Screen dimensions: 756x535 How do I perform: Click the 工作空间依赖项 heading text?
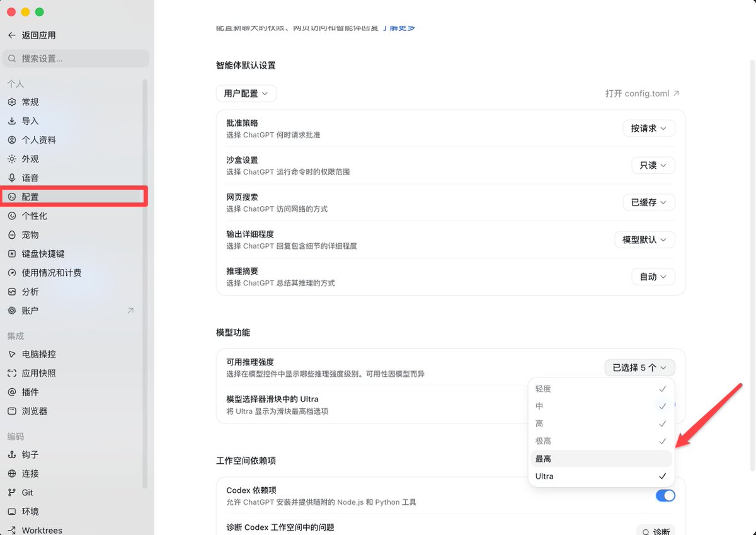246,461
